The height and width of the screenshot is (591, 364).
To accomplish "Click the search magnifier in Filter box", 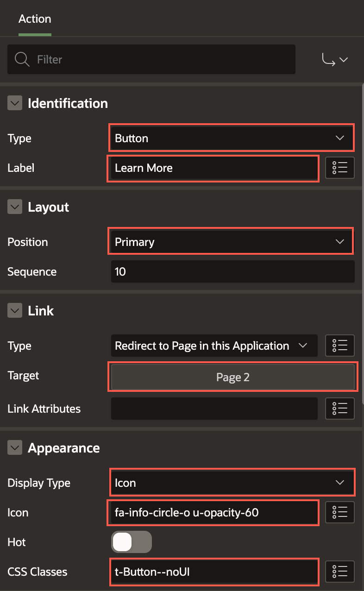I will pos(22,59).
